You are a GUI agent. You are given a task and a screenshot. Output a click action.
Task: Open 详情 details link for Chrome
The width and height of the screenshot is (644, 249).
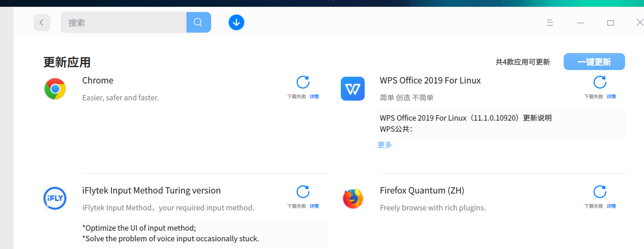coord(314,97)
